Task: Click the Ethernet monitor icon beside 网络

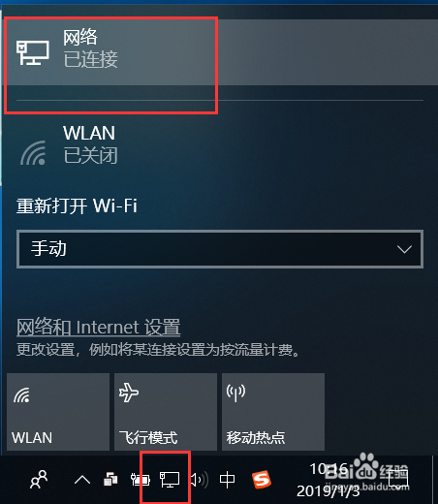Action: tap(33, 52)
